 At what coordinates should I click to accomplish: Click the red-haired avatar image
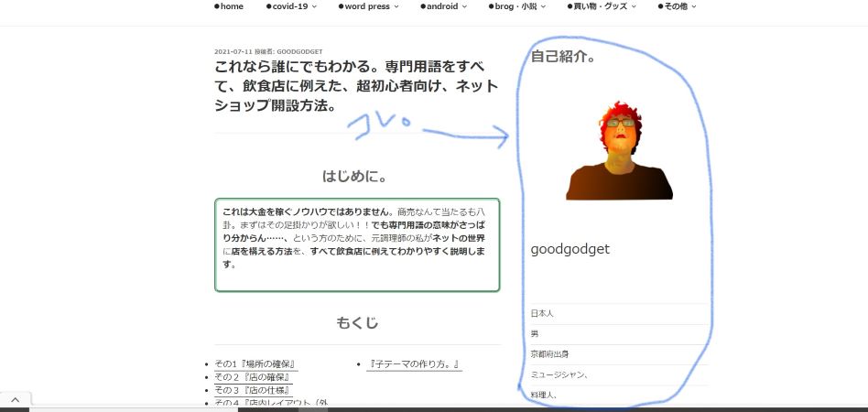point(619,150)
